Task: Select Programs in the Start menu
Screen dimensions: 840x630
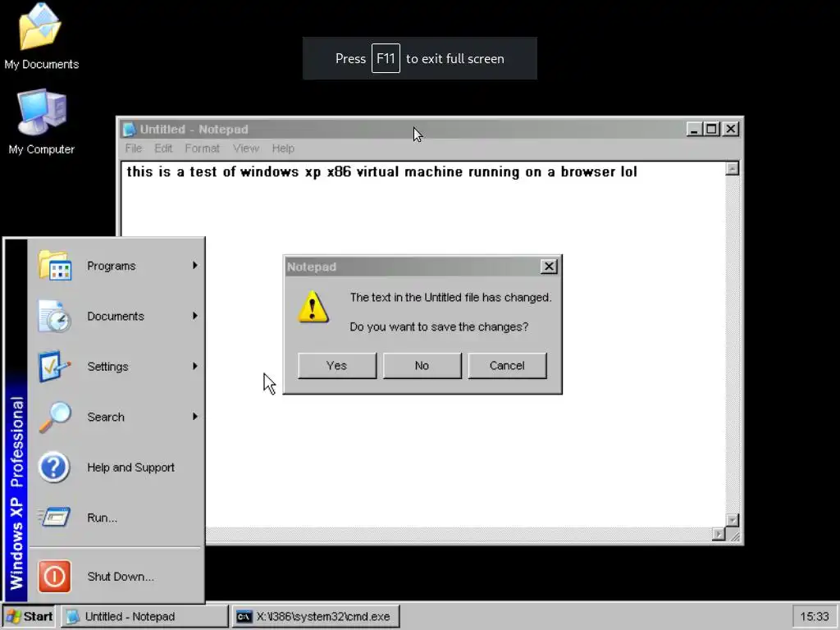Action: tap(117, 266)
